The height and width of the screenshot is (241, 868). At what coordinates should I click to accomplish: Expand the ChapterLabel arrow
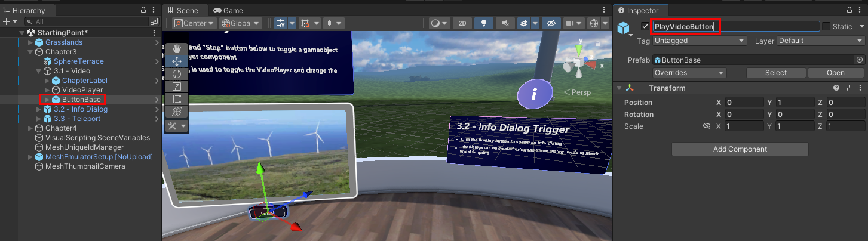48,80
